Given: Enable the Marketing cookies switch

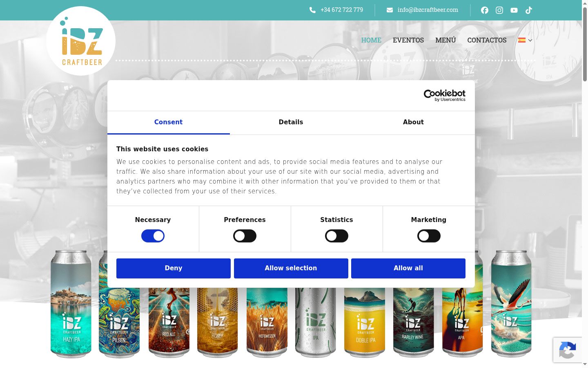Looking at the screenshot, I should click(429, 236).
